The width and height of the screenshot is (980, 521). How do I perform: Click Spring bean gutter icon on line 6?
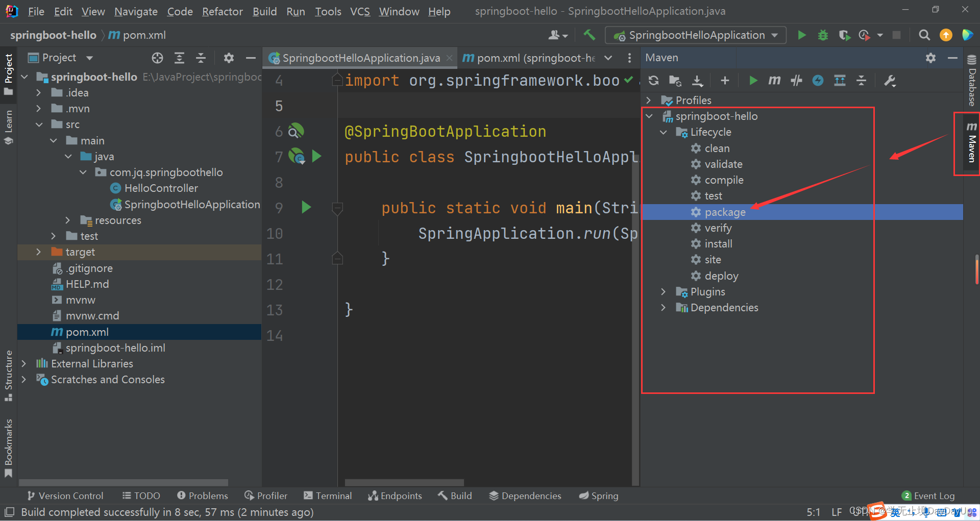coord(296,131)
